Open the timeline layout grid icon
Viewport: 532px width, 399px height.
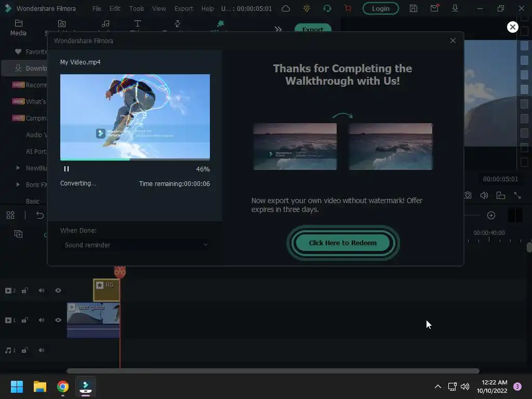[10, 215]
